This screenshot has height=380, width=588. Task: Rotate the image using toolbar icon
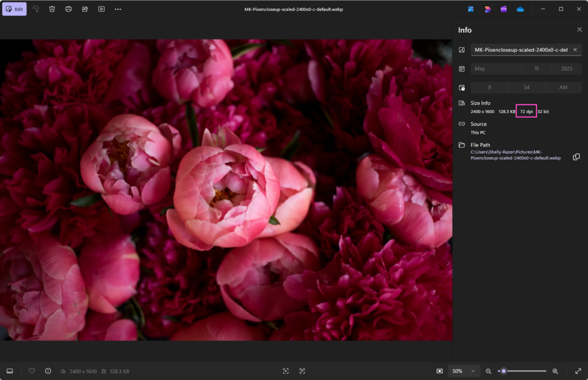tap(36, 9)
